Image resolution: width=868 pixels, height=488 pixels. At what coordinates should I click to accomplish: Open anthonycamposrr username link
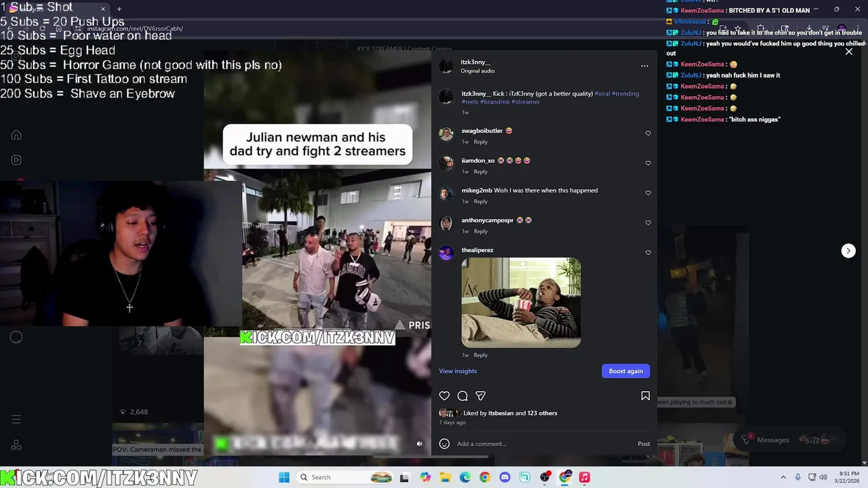[488, 220]
